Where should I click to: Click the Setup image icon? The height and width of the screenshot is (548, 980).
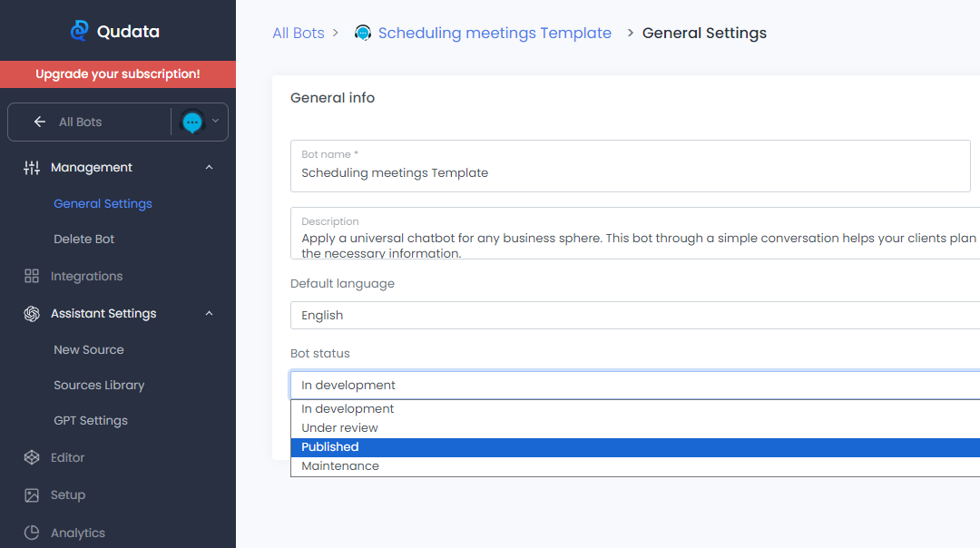point(32,495)
